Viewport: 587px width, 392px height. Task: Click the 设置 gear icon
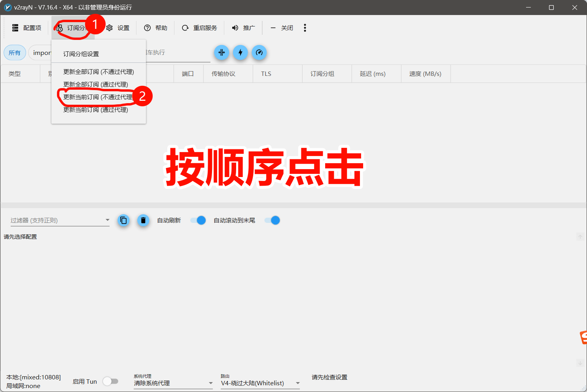pos(110,28)
